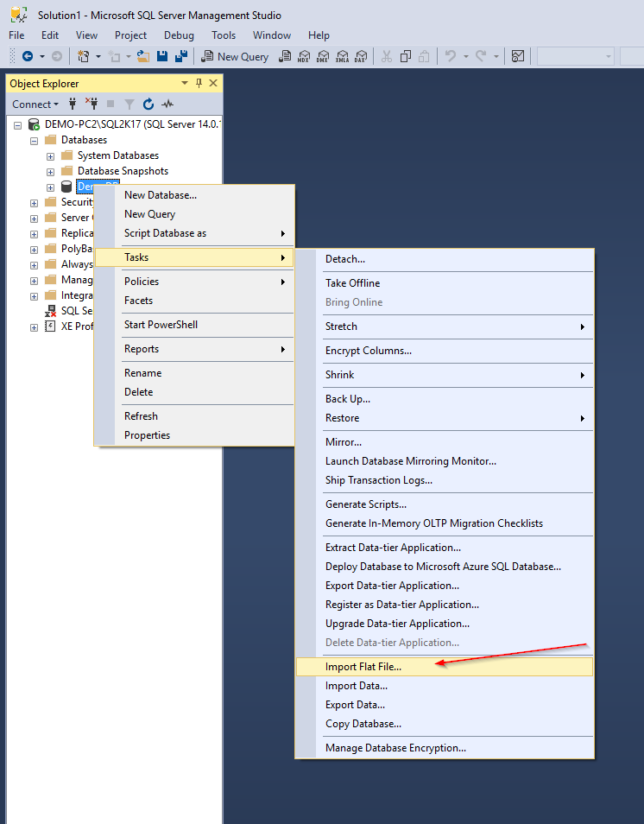Viewport: 644px width, 824px height.
Task: Select Manage Database Encryption... item
Action: tap(445, 747)
